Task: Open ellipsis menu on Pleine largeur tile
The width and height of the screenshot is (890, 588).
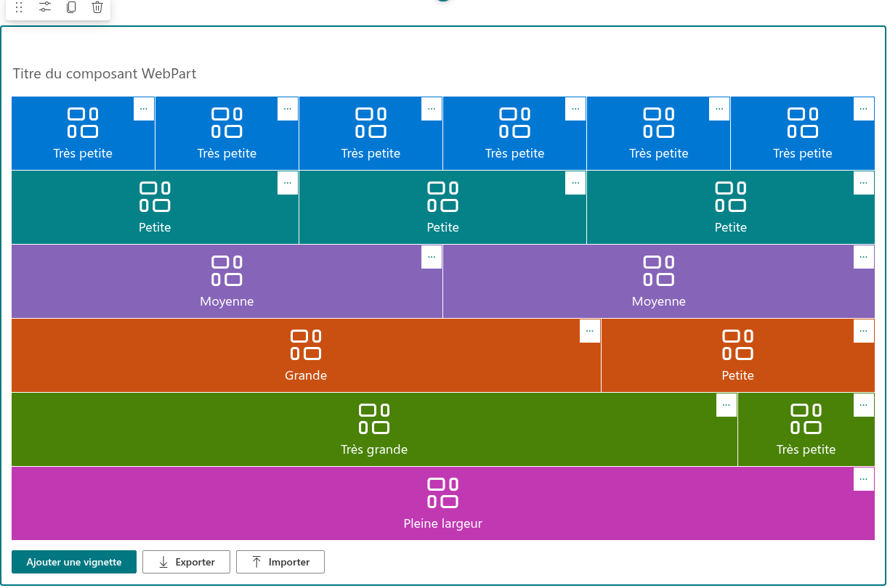Action: [864, 479]
